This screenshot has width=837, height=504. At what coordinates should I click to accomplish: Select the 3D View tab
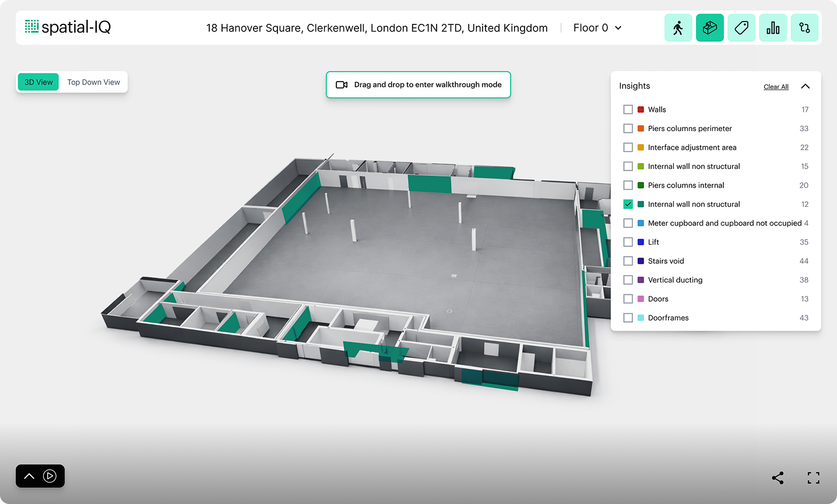click(38, 82)
